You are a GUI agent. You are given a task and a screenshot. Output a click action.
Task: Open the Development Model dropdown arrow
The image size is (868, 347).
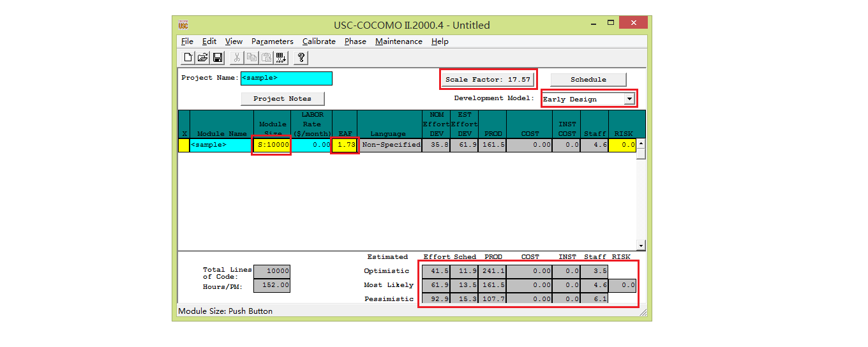(x=629, y=99)
